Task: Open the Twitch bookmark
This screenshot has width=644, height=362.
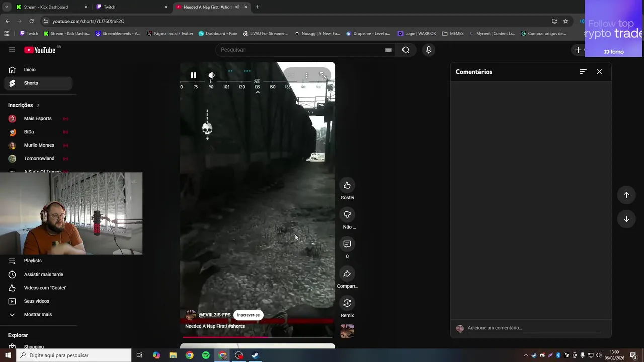Action: 29,34
